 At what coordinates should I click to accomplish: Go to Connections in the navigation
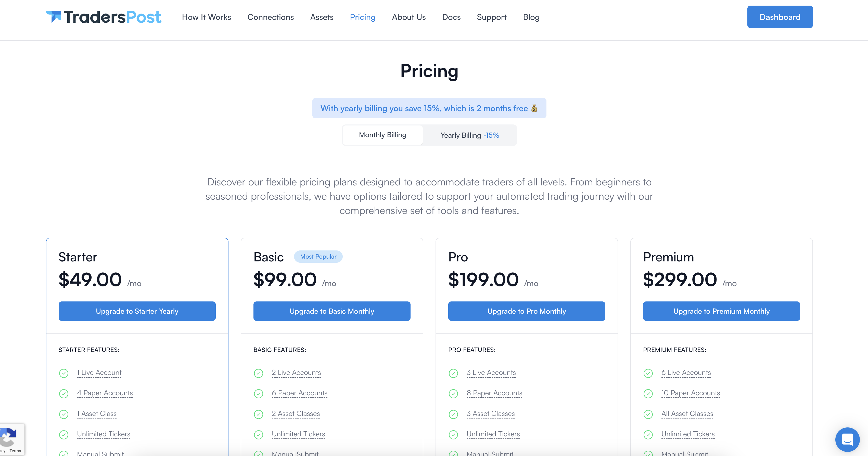coord(270,17)
